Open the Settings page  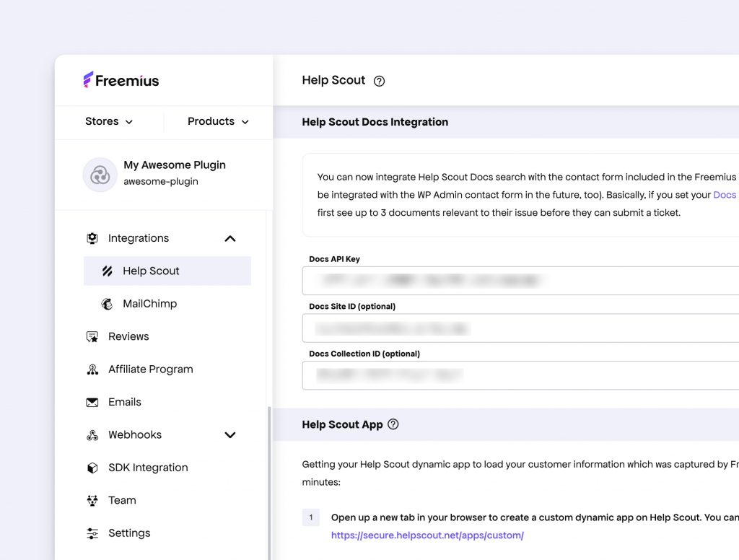point(129,533)
